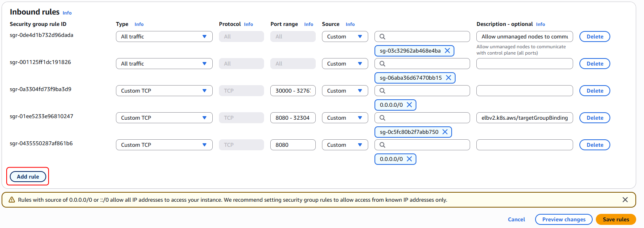
Task: Edit port range field showing 8080 - 32304
Action: (293, 118)
